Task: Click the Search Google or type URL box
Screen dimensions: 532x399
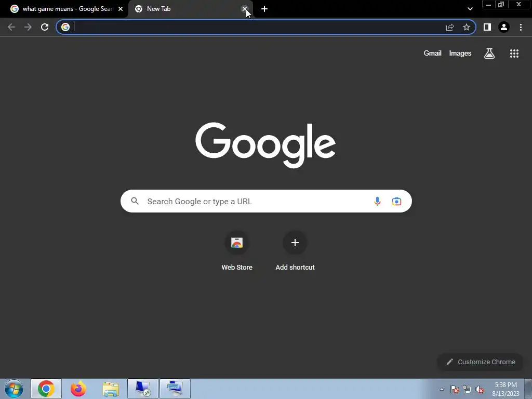Action: tap(266, 201)
